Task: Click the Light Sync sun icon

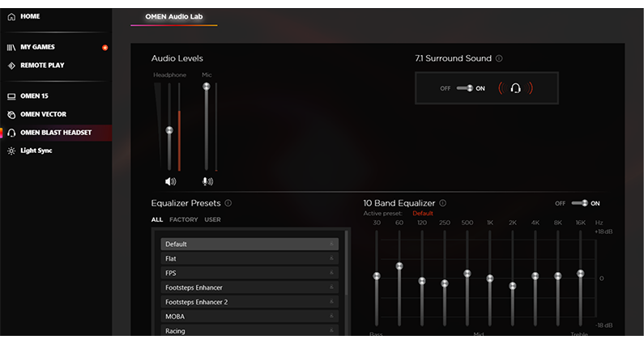Action: [11, 151]
